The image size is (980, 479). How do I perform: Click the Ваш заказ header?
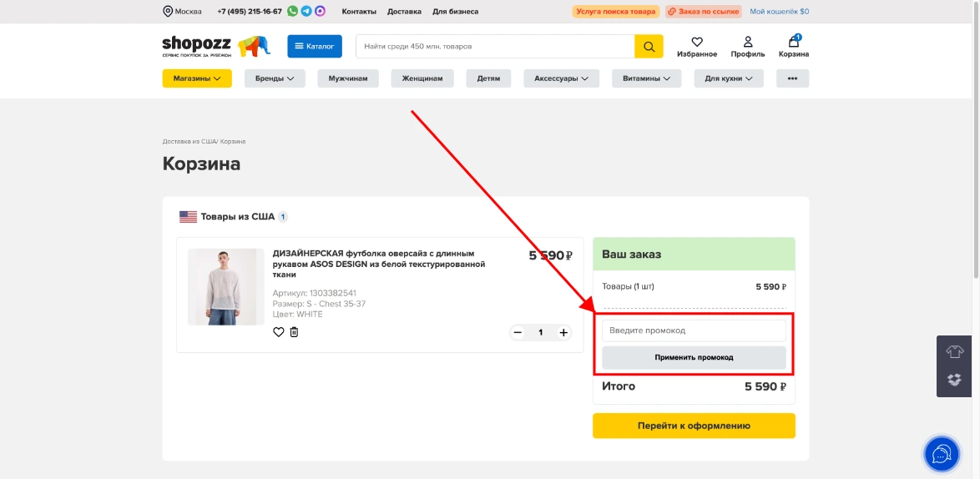pyautogui.click(x=694, y=255)
